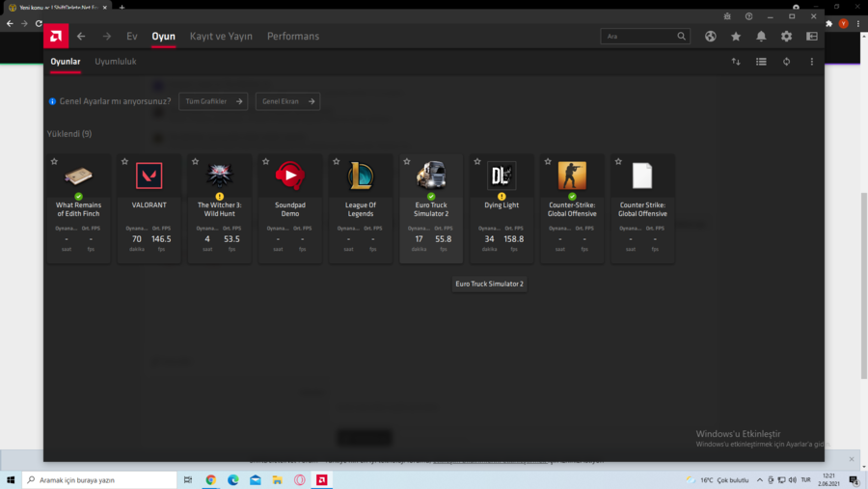
Task: Click the taskbar search box
Action: click(99, 479)
